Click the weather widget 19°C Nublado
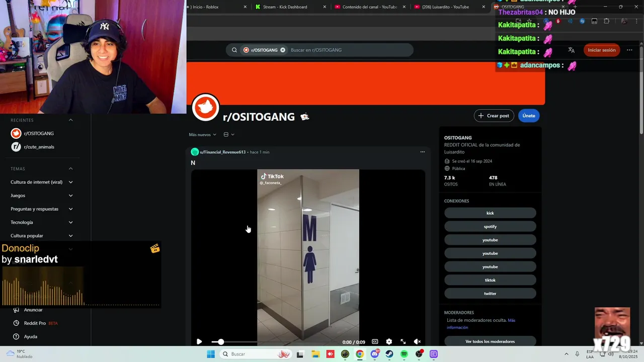The image size is (644, 362). click(19, 354)
